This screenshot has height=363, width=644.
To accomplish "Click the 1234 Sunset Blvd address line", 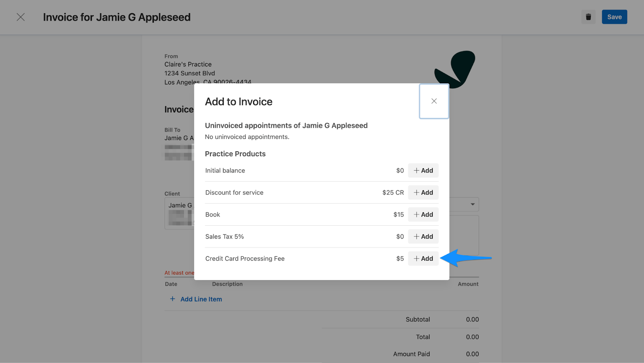I will pos(190,73).
